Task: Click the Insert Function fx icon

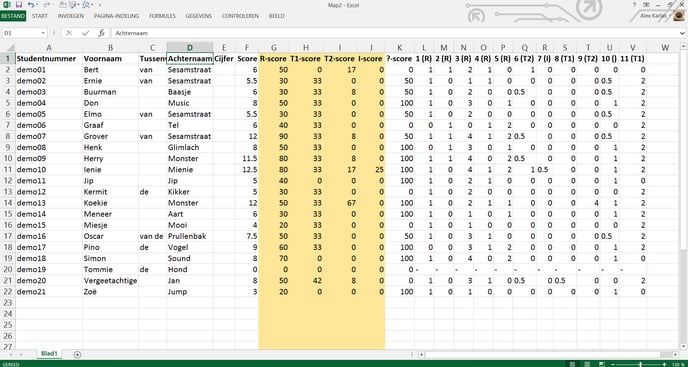Action: (x=101, y=33)
